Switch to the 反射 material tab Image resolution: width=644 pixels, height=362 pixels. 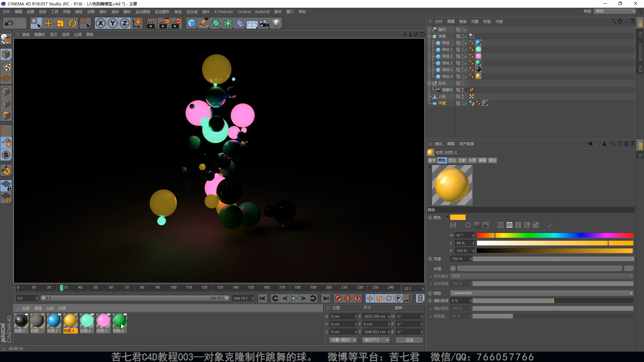tap(462, 160)
